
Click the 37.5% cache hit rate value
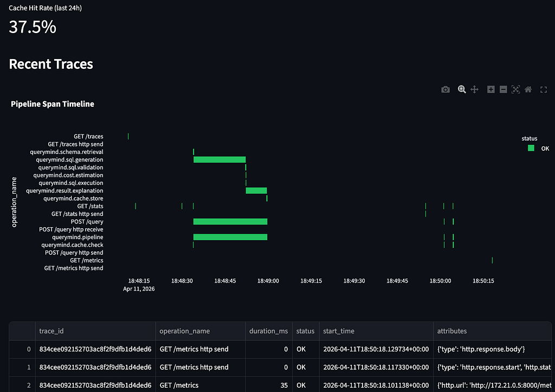pyautogui.click(x=33, y=27)
